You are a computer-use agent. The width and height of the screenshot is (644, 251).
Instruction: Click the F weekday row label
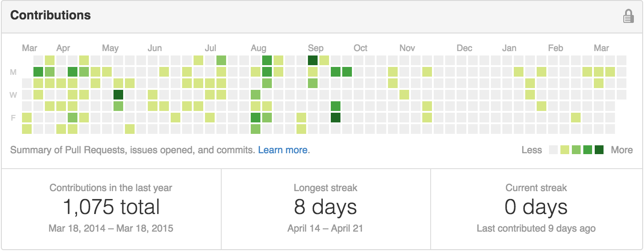(13, 118)
